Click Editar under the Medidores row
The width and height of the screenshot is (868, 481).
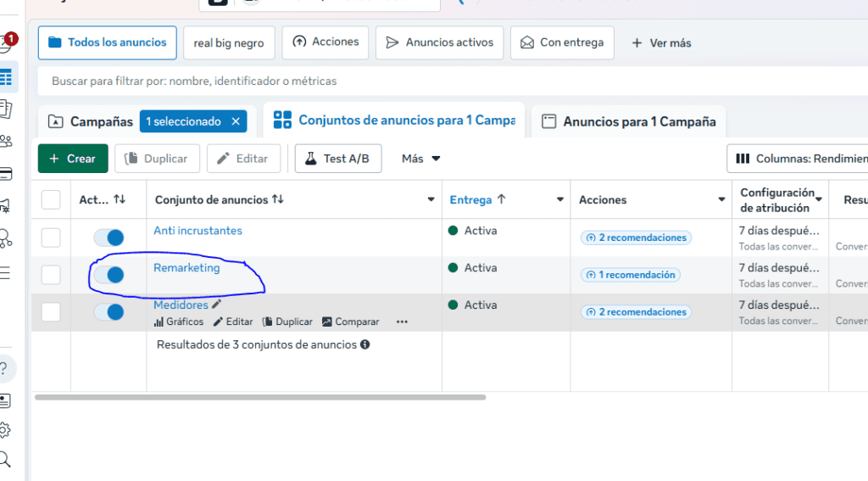[x=233, y=322]
